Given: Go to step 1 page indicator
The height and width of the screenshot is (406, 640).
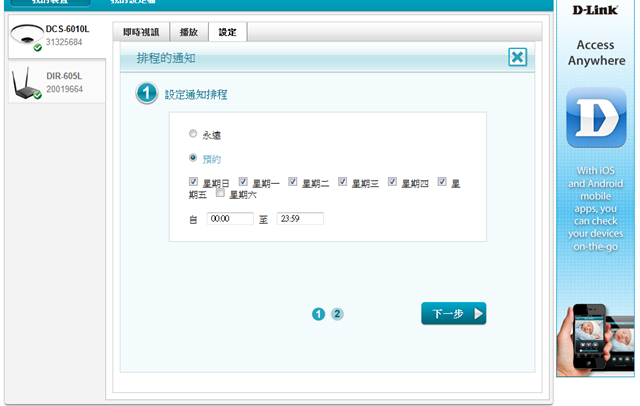Looking at the screenshot, I should pos(318,314).
